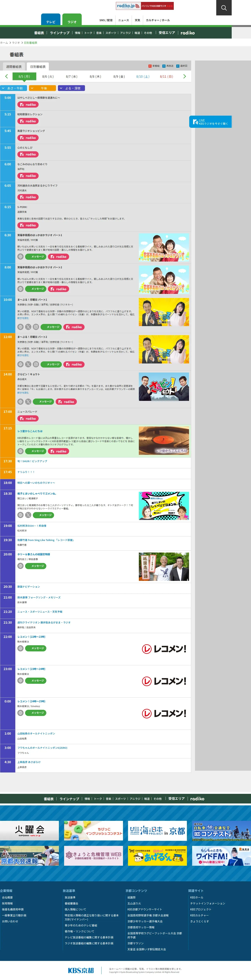Open radiko for 昭和歌謡セレクション
251x980 pixels.
tap(28, 121)
